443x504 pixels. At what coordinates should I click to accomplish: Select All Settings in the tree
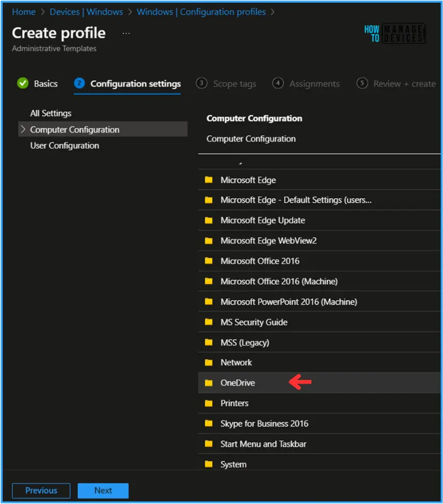(x=51, y=113)
